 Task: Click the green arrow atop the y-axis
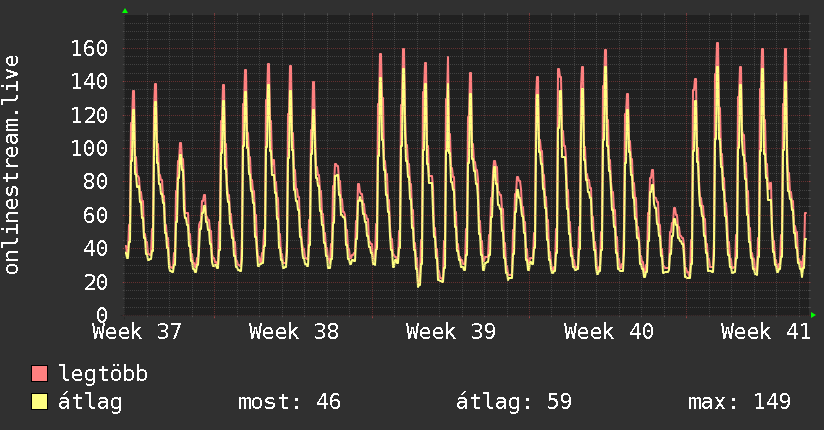125,11
